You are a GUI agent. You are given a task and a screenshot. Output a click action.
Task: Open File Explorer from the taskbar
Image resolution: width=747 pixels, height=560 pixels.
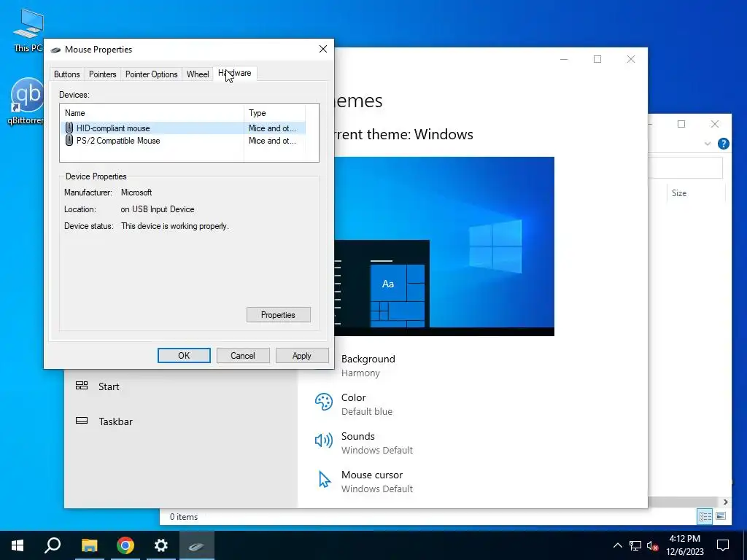89,545
